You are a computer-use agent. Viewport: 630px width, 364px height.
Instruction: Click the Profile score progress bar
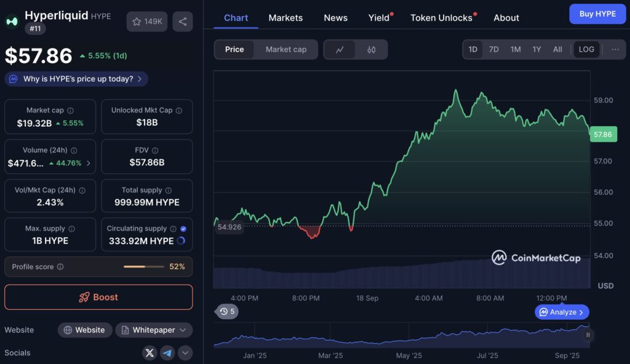tap(144, 267)
